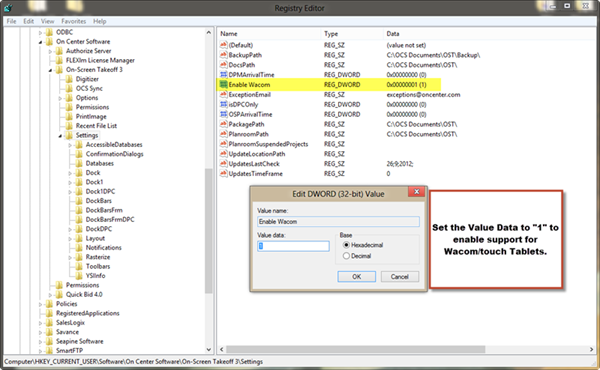Collapse the On-Screen Takeoff 3 key
Screen dimensions: 600x370
coord(50,70)
